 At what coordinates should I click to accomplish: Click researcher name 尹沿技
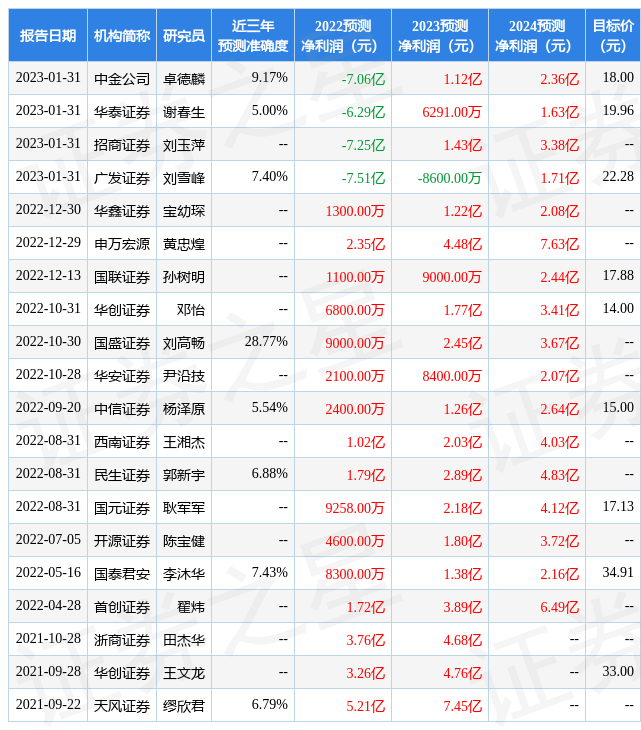[x=184, y=376]
